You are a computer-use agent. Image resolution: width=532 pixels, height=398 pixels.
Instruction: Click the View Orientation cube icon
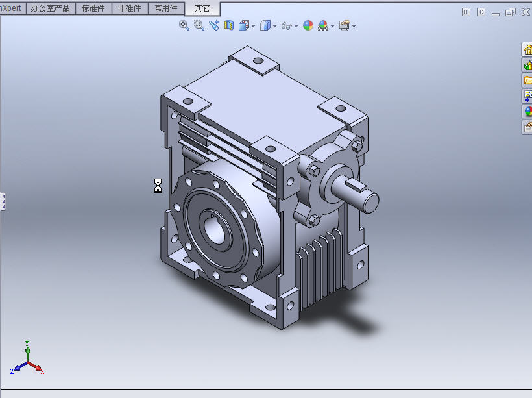[244, 25]
